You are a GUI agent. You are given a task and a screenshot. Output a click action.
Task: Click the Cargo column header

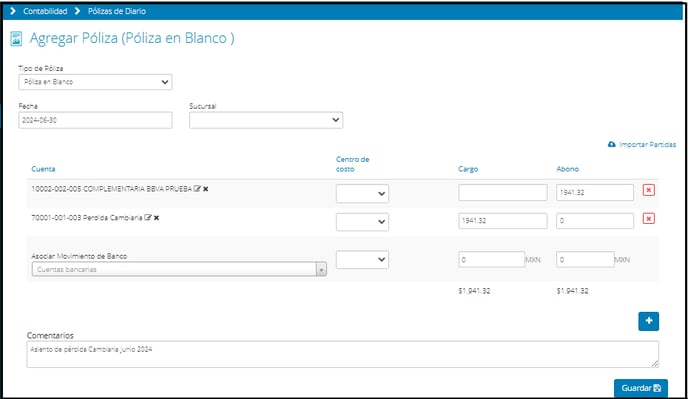(468, 169)
